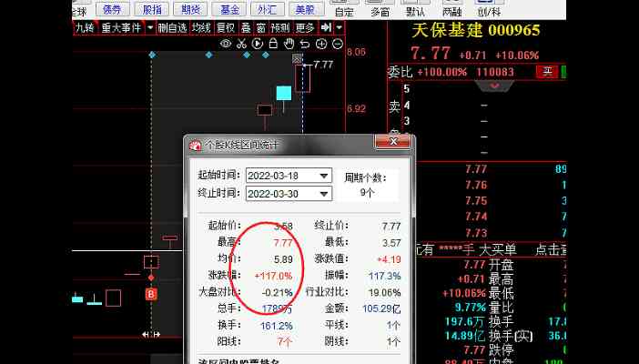Open the 终止时间 date dropdown
Viewport: 639px width, 364px height.
tap(323, 194)
